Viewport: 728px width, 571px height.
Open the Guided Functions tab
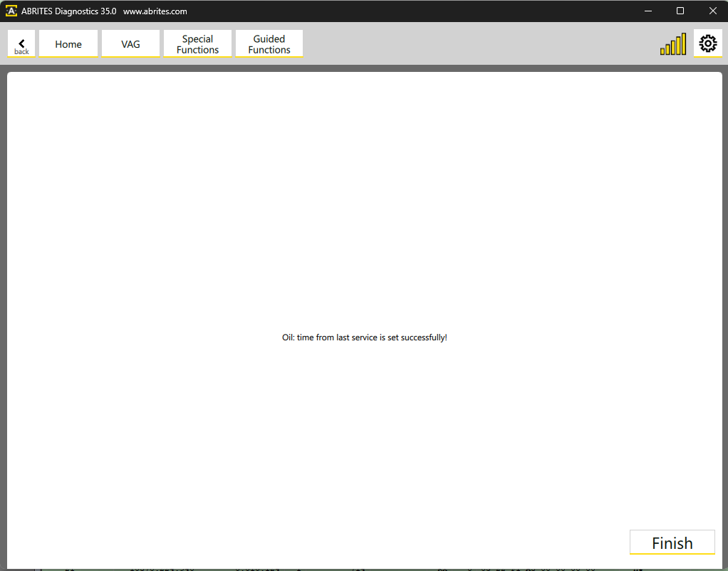coord(269,44)
